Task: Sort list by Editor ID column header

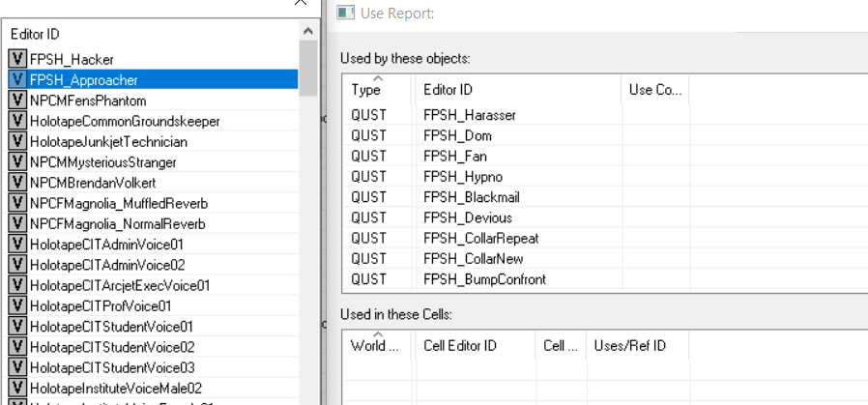Action: tap(151, 34)
